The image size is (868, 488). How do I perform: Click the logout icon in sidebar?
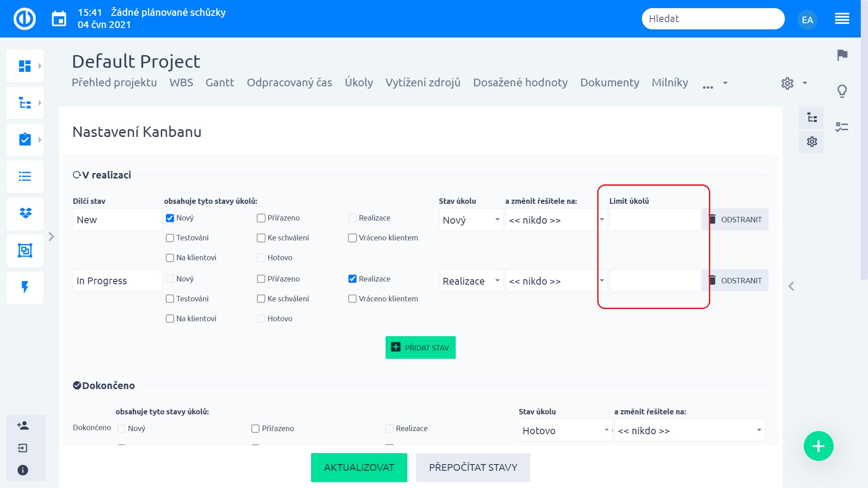pyautogui.click(x=23, y=448)
